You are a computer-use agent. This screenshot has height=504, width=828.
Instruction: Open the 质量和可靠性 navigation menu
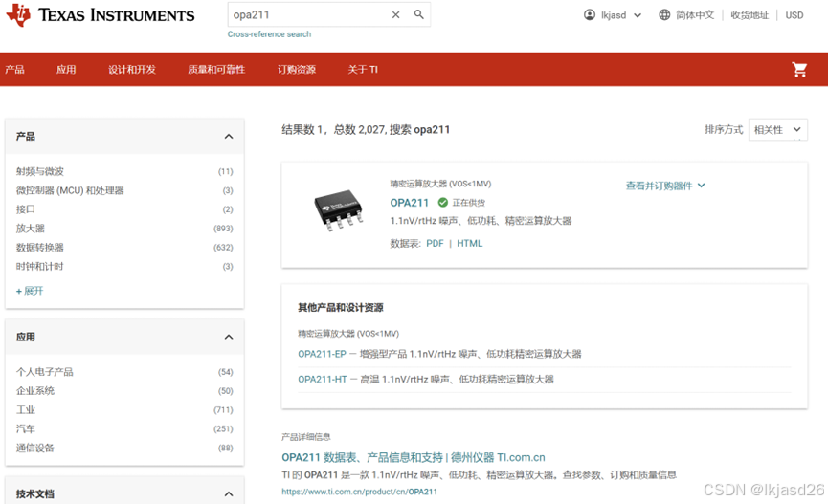216,69
